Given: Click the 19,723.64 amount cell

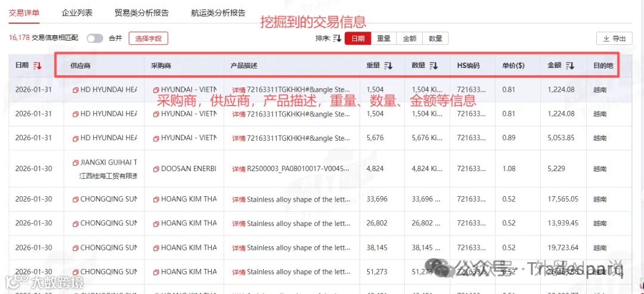Looking at the screenshot, I should (x=563, y=247).
